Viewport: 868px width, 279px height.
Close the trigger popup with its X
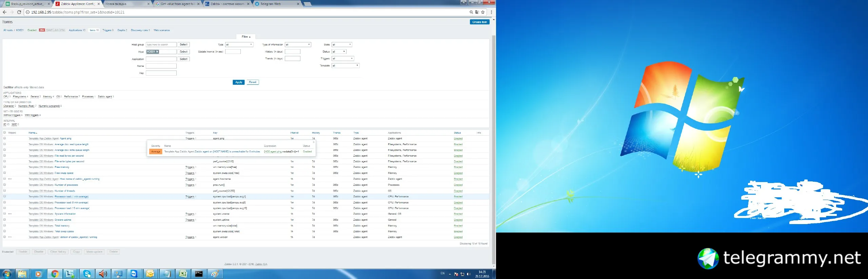pyautogui.click(x=313, y=142)
